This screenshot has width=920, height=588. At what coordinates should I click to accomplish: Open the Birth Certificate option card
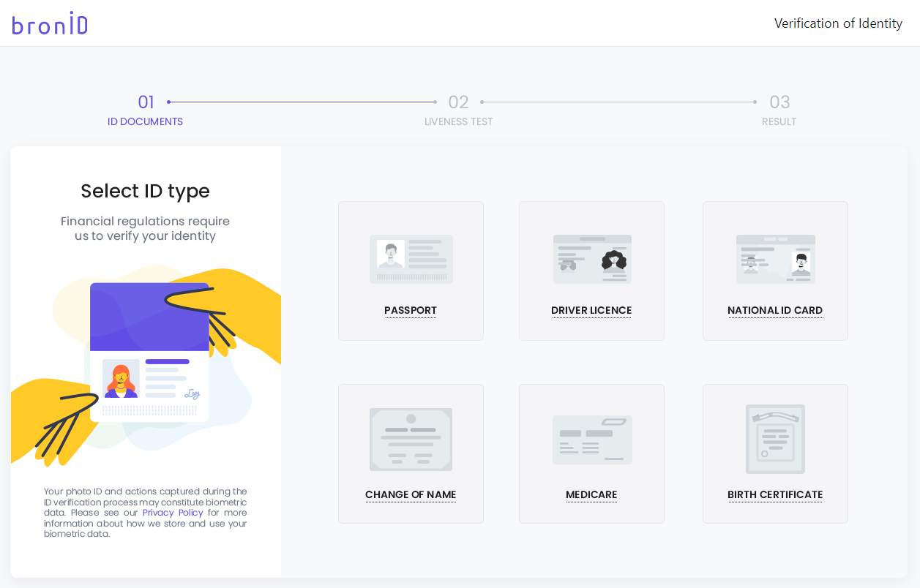[x=775, y=453]
